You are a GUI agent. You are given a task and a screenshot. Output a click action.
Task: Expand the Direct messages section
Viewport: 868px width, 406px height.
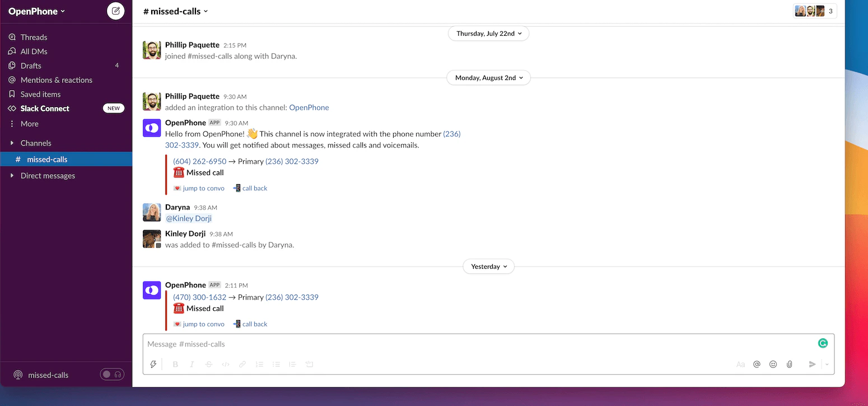(47, 175)
